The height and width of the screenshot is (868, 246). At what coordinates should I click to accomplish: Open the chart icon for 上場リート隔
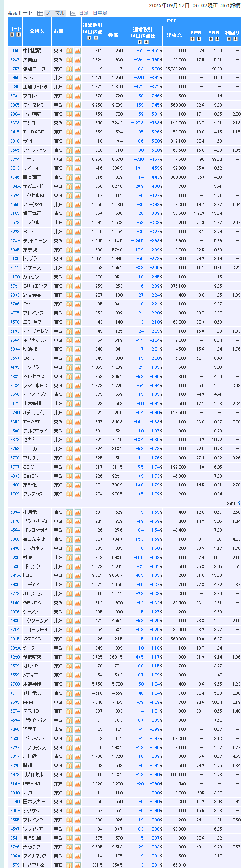tap(77, 87)
